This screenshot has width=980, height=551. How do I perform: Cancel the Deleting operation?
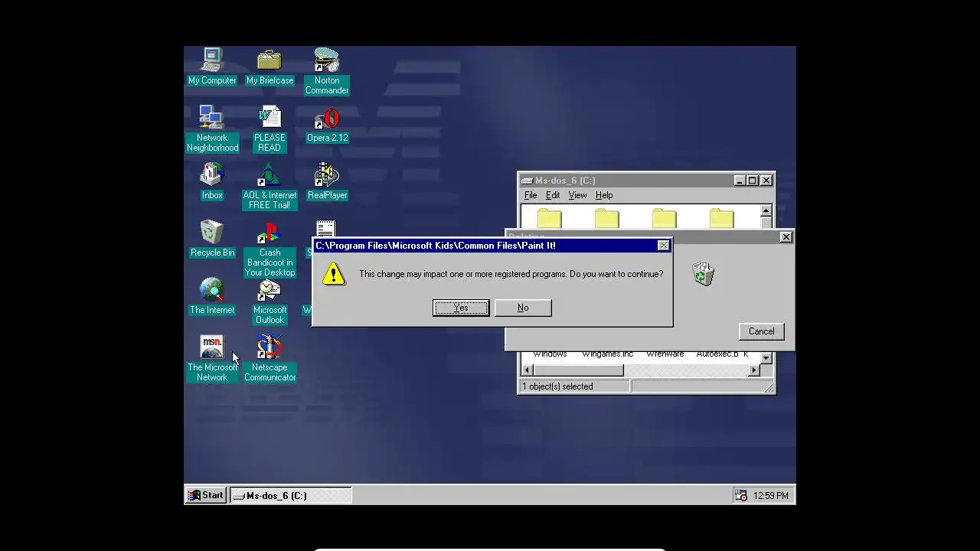tap(761, 331)
